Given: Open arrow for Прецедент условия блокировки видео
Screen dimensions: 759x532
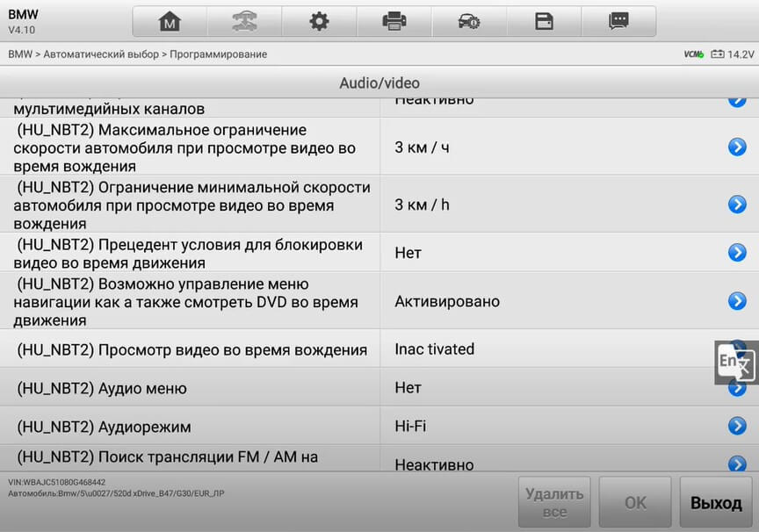Looking at the screenshot, I should coord(737,253).
